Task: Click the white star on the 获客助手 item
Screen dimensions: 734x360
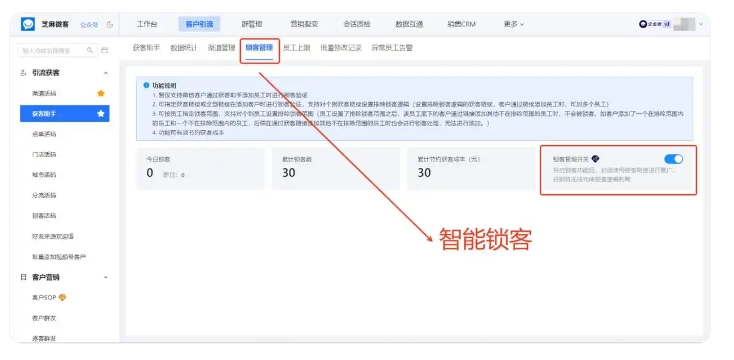Action: tap(101, 114)
